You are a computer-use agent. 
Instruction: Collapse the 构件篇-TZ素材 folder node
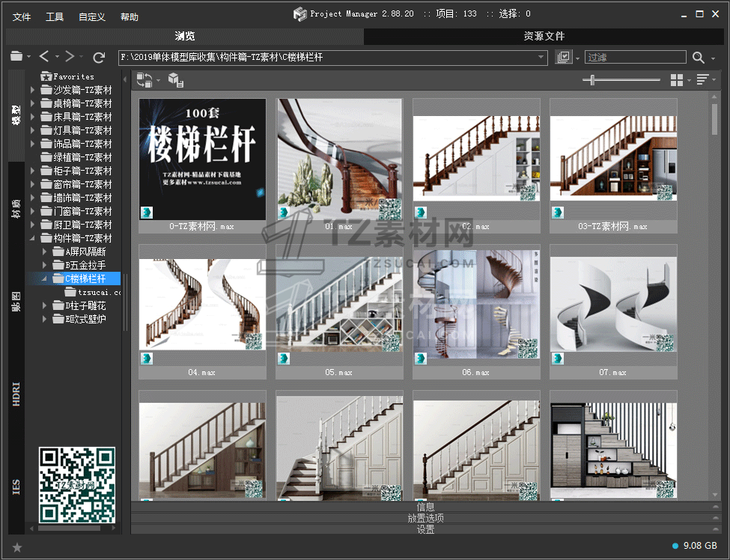33,238
